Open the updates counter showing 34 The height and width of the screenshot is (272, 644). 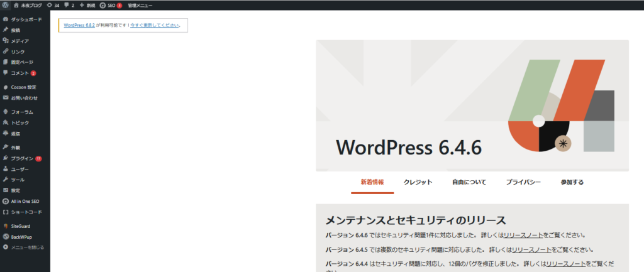(53, 5)
